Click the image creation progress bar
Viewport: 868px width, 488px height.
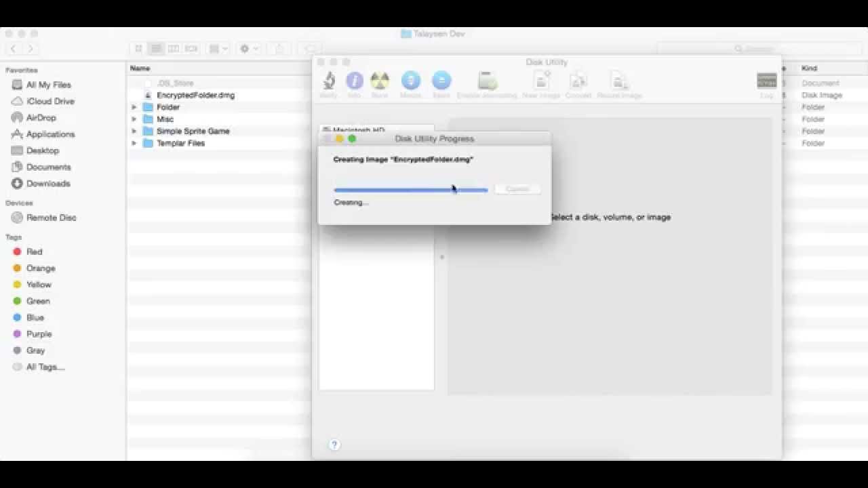[411, 190]
